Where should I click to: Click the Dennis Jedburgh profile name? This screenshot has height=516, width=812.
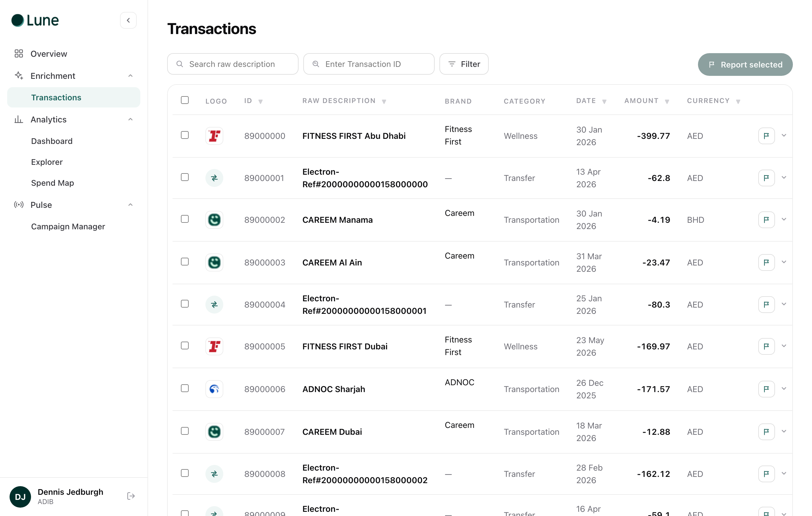[x=70, y=492]
